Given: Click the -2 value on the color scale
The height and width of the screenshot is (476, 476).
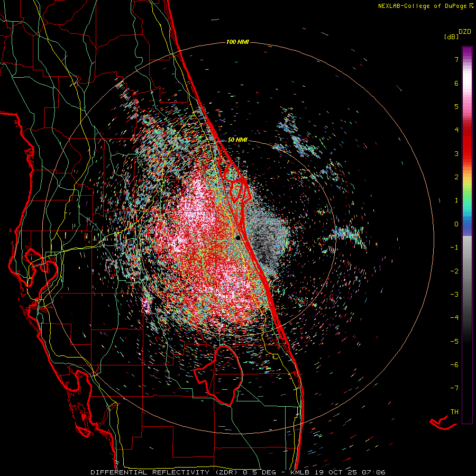Looking at the screenshot, I should coord(454,271).
